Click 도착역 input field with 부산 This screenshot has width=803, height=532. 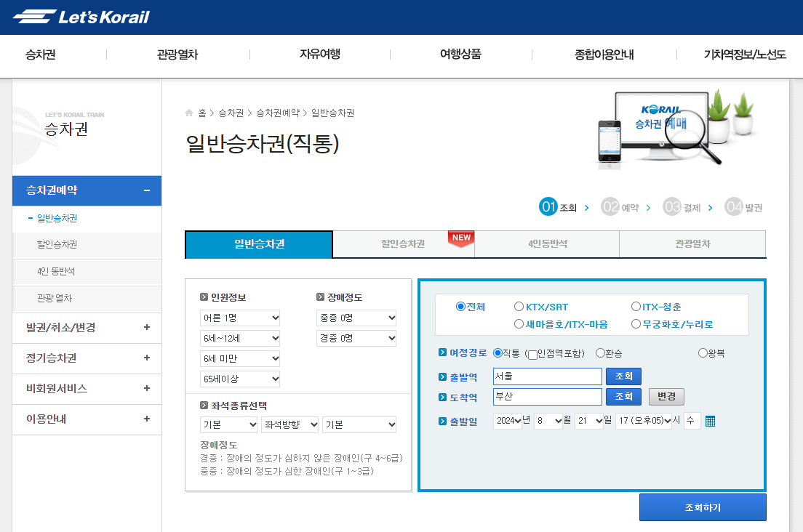point(548,397)
